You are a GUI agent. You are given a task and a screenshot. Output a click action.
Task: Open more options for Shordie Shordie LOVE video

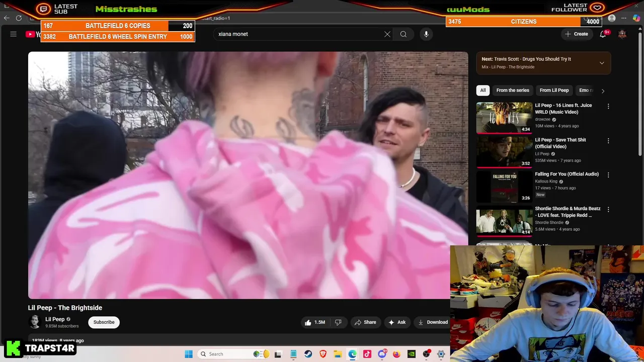click(x=608, y=209)
